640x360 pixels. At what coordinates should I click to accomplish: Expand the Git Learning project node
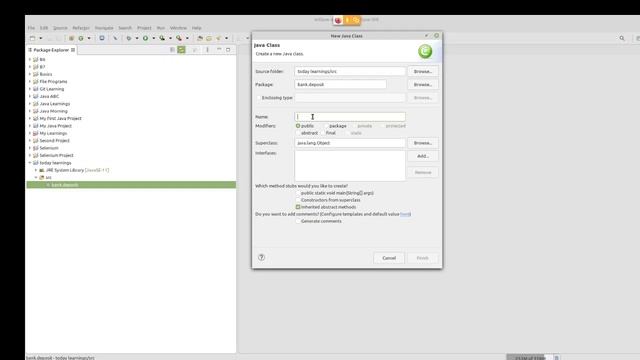[30, 89]
